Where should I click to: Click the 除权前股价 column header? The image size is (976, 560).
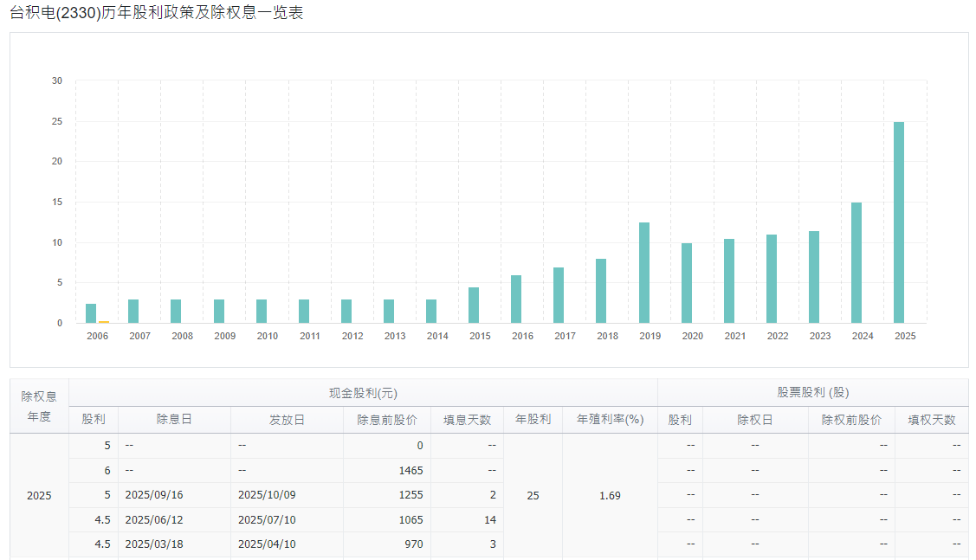tap(851, 420)
